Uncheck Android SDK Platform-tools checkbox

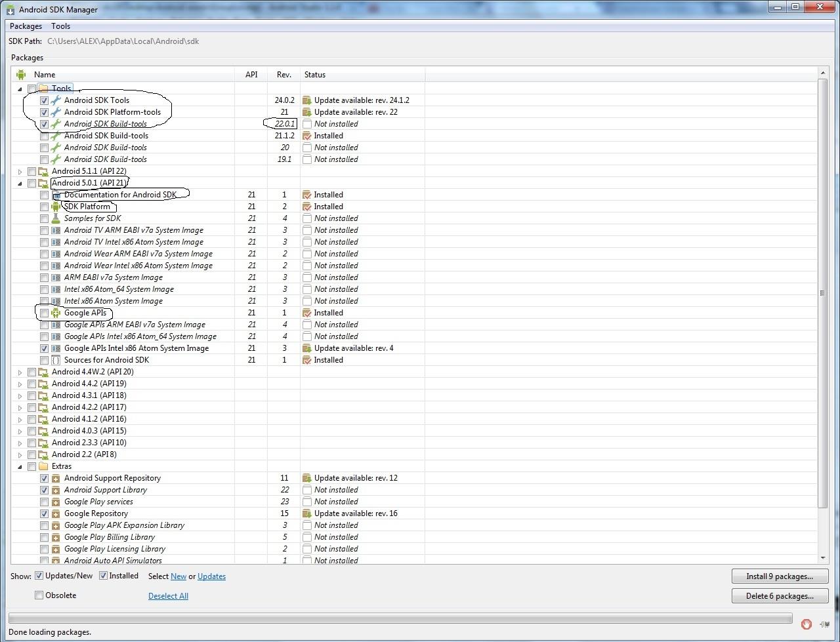tap(44, 112)
